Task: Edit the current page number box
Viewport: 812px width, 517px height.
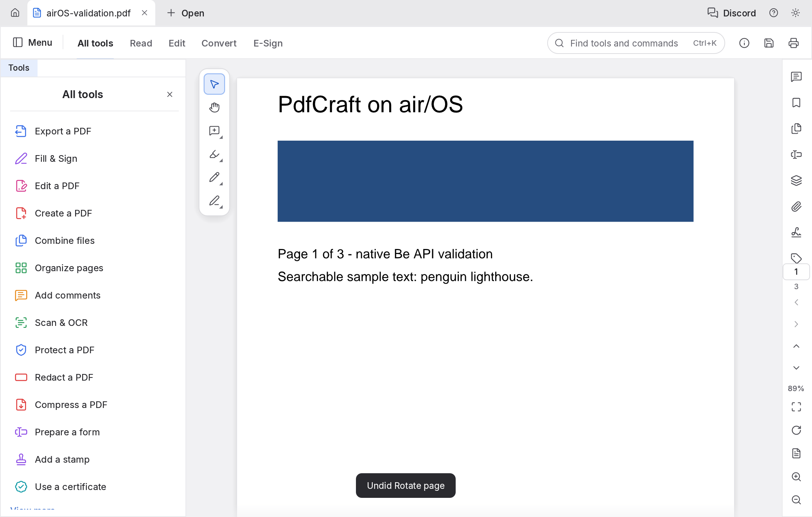Action: click(x=796, y=272)
